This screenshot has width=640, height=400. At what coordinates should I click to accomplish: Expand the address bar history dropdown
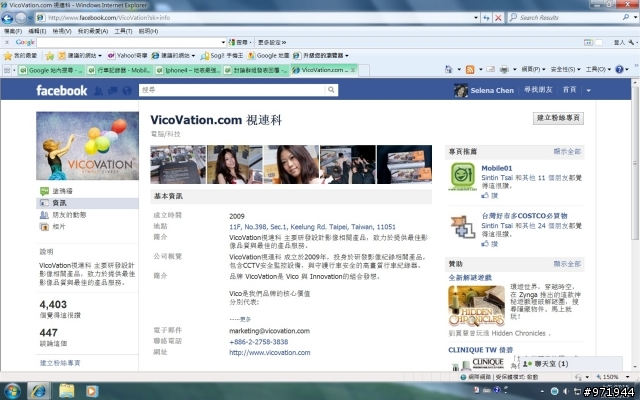(x=476, y=18)
